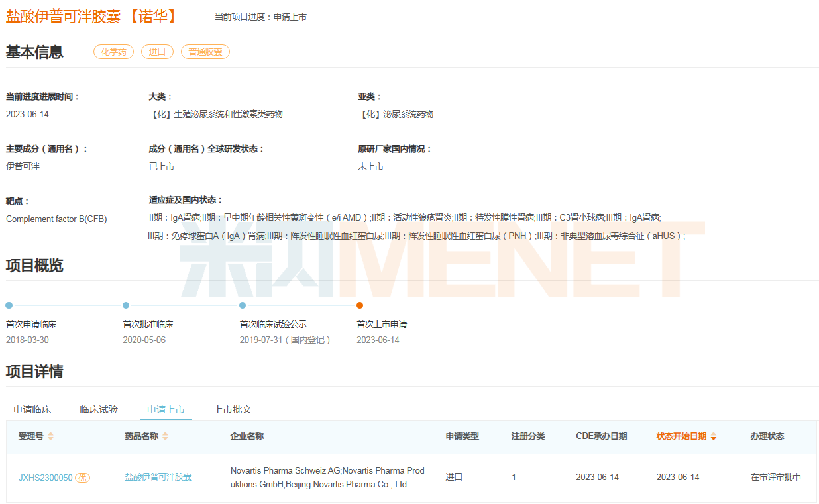Click the 进口 tag
Viewport: 819px width, 504px height.
coord(157,52)
